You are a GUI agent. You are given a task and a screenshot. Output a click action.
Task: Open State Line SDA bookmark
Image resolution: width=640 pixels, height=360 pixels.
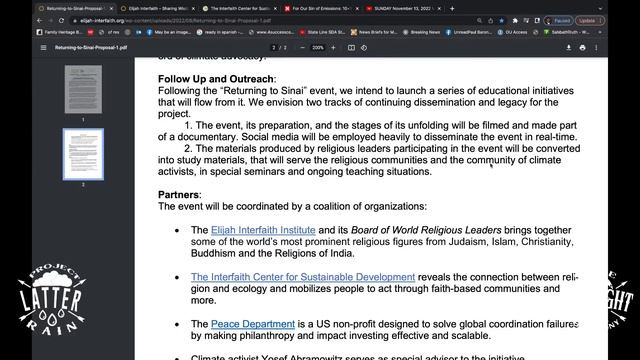pyautogui.click(x=322, y=32)
